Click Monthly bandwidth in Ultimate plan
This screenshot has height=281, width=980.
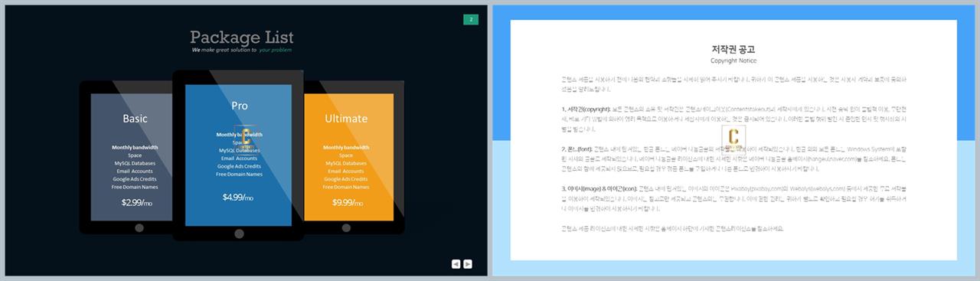tap(346, 147)
